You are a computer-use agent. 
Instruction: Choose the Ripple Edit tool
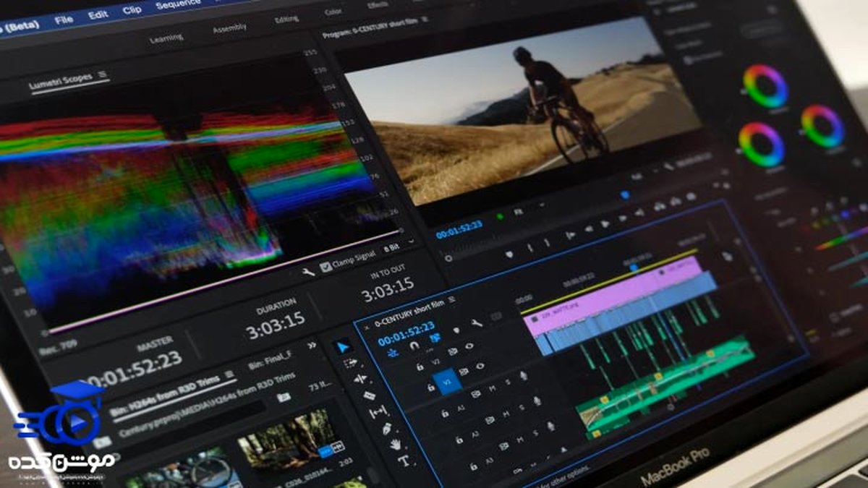(359, 380)
